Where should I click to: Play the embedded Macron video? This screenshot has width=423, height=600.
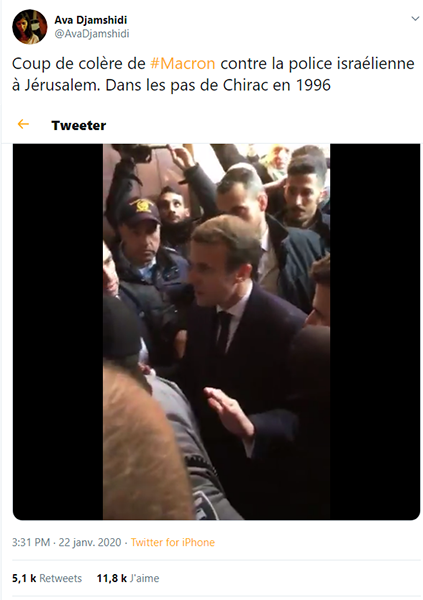216,332
